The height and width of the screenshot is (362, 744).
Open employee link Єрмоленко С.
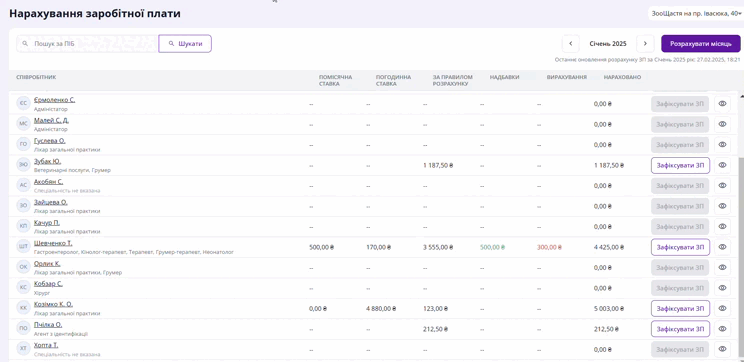(54, 100)
